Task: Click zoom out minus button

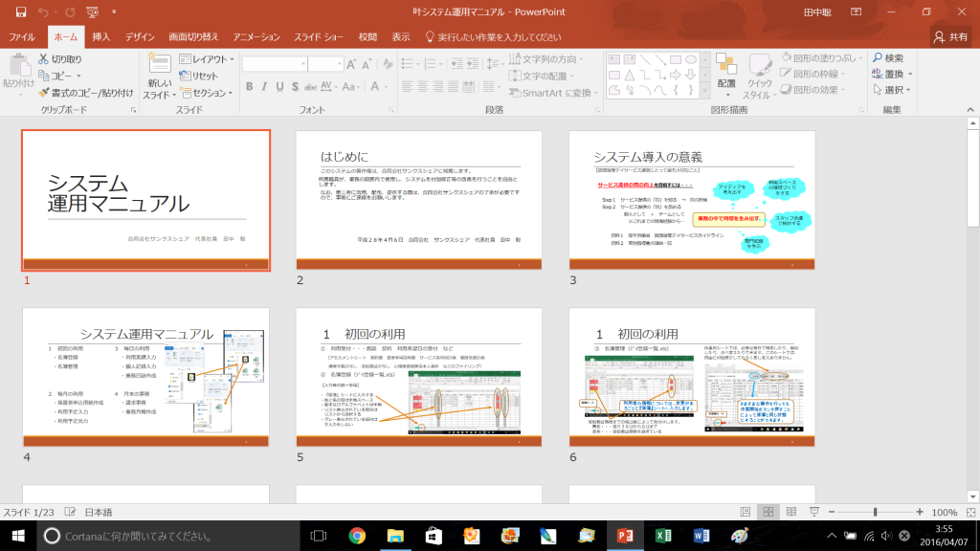Action: [x=832, y=512]
